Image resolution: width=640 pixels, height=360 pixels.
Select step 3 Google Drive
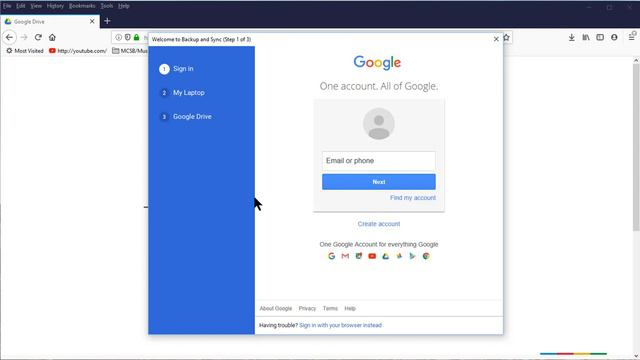tap(186, 117)
